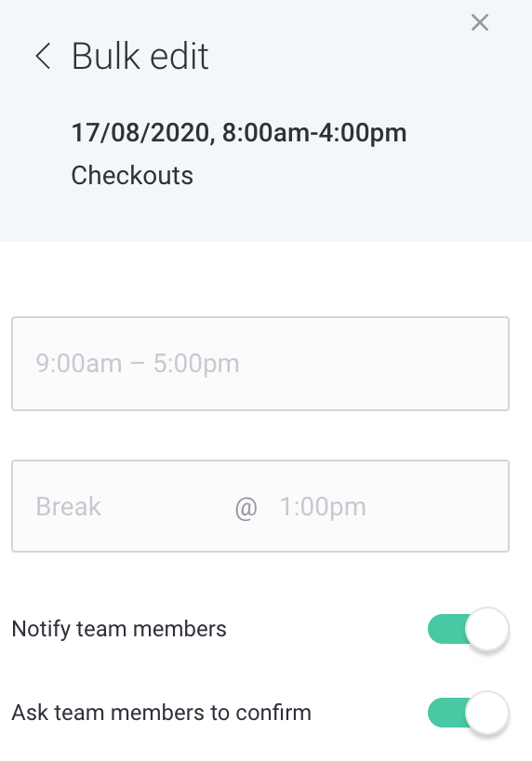Image resolution: width=532 pixels, height=761 pixels.
Task: Disable Notify team members toggle
Action: 468,629
